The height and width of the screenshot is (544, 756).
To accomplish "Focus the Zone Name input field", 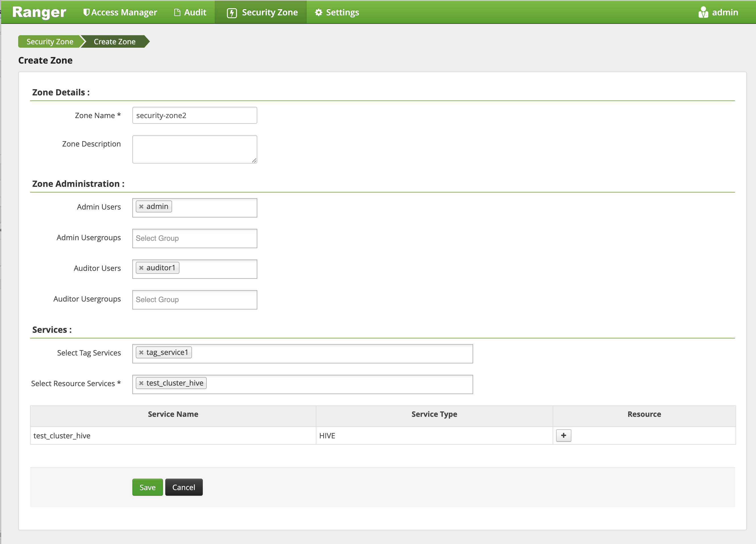I will point(195,115).
